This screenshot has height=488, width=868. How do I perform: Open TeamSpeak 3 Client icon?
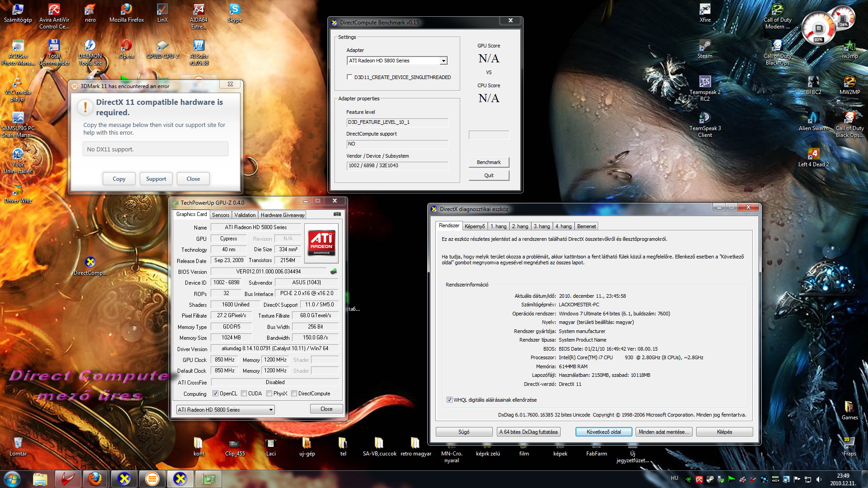click(x=705, y=124)
